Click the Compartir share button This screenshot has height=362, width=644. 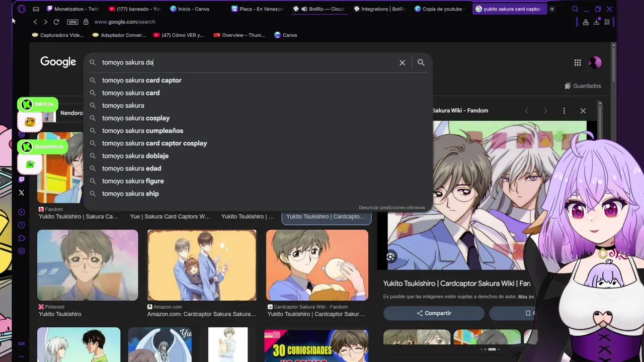(x=434, y=313)
